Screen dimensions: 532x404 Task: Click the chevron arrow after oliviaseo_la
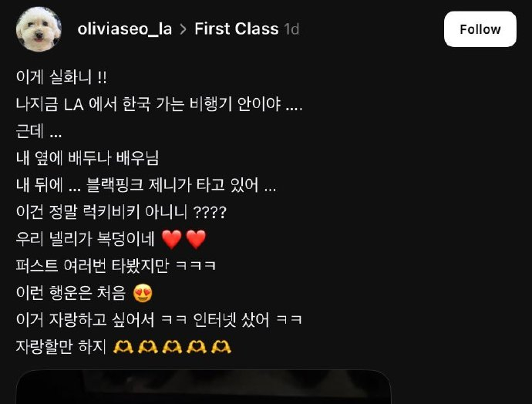tap(184, 29)
